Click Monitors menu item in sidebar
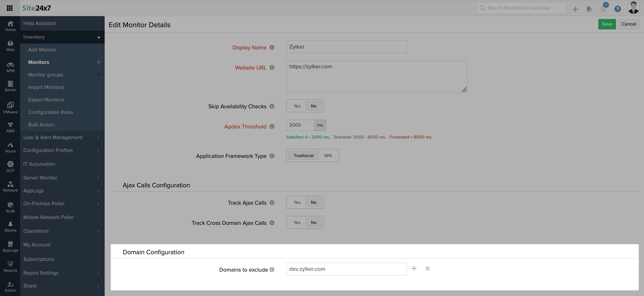The height and width of the screenshot is (296, 644). (39, 62)
